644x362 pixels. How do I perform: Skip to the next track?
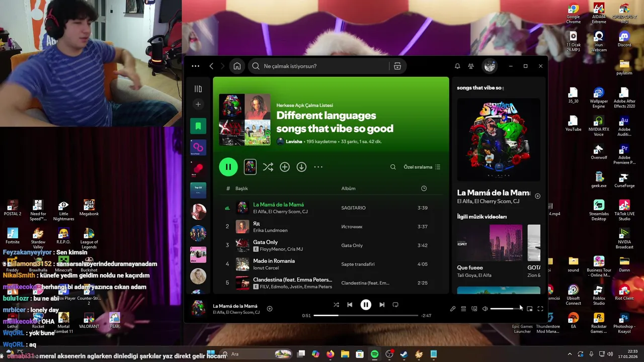[x=382, y=305]
